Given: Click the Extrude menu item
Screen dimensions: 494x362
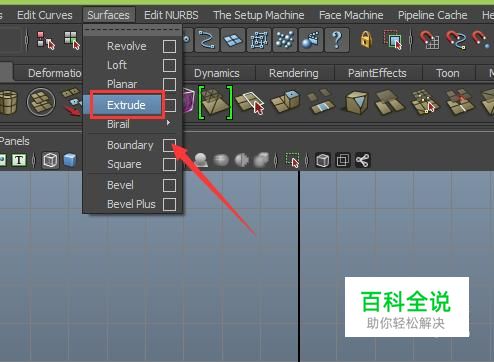Looking at the screenshot, I should coord(126,105).
